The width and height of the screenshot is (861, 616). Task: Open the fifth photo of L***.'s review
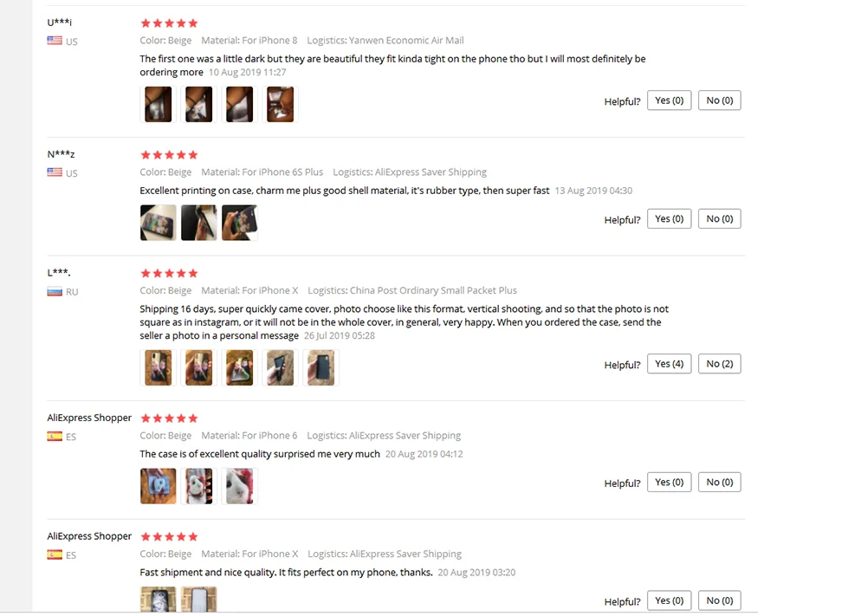320,368
